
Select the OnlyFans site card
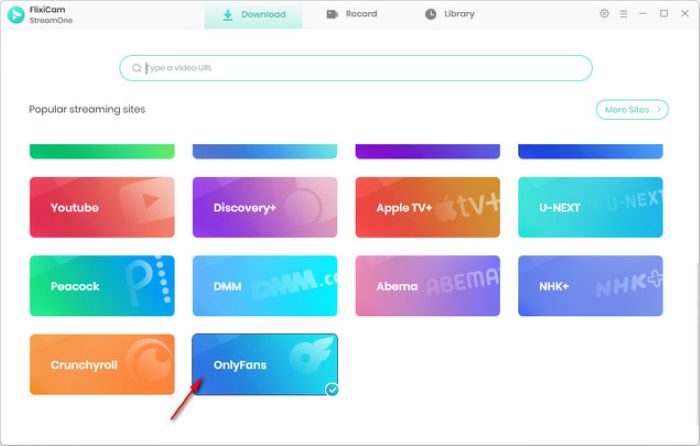tap(265, 364)
